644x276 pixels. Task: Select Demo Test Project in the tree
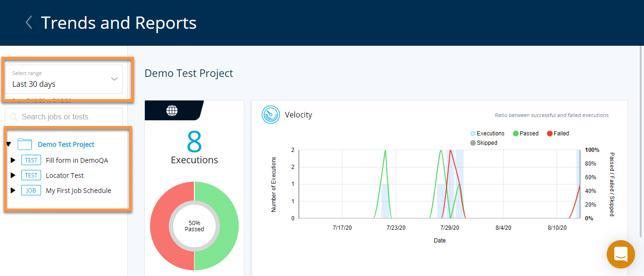tap(66, 144)
